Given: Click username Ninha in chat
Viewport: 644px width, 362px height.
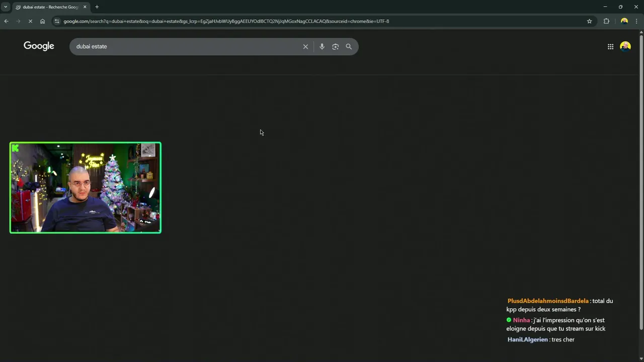Looking at the screenshot, I should (x=521, y=320).
